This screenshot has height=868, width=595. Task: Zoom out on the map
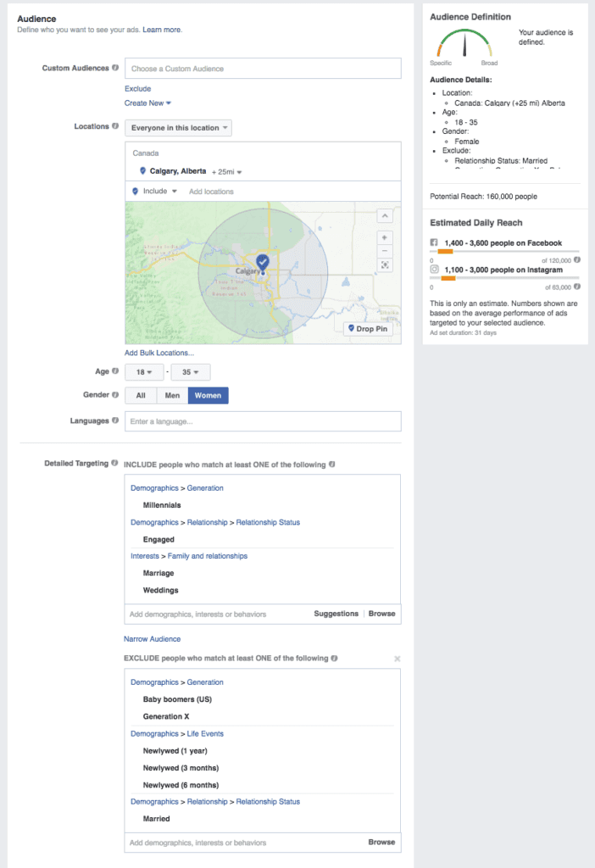[385, 251]
